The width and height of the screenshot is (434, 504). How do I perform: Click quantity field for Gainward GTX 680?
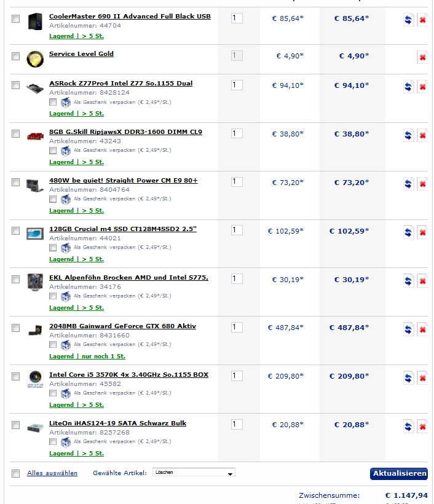[x=237, y=327]
